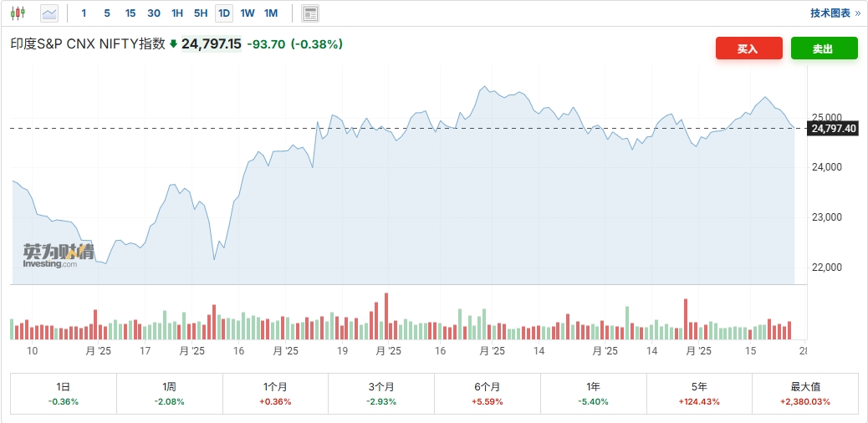This screenshot has height=423, width=868.
Task: Show the 5年 range
Action: click(x=699, y=394)
